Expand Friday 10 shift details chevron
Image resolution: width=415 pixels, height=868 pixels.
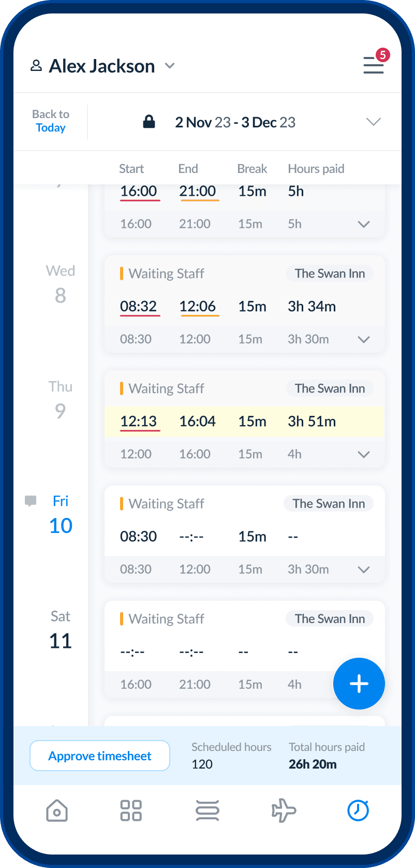364,570
